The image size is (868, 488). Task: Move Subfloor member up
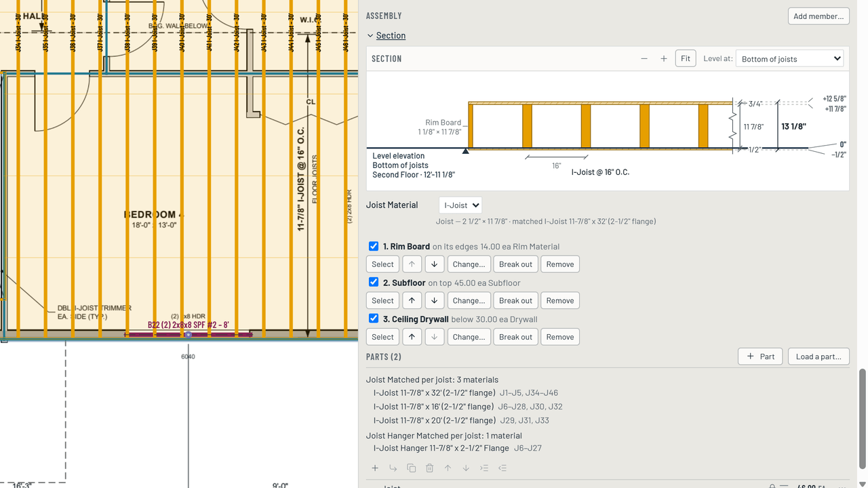[x=412, y=301]
